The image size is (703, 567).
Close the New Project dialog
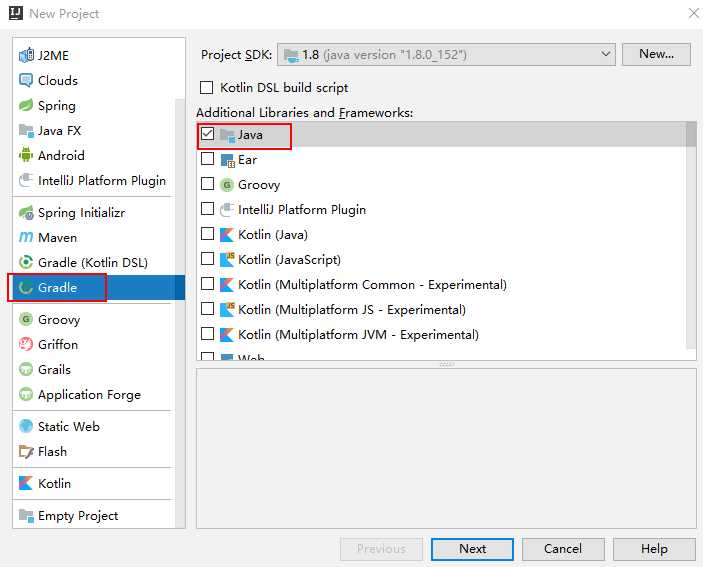694,13
